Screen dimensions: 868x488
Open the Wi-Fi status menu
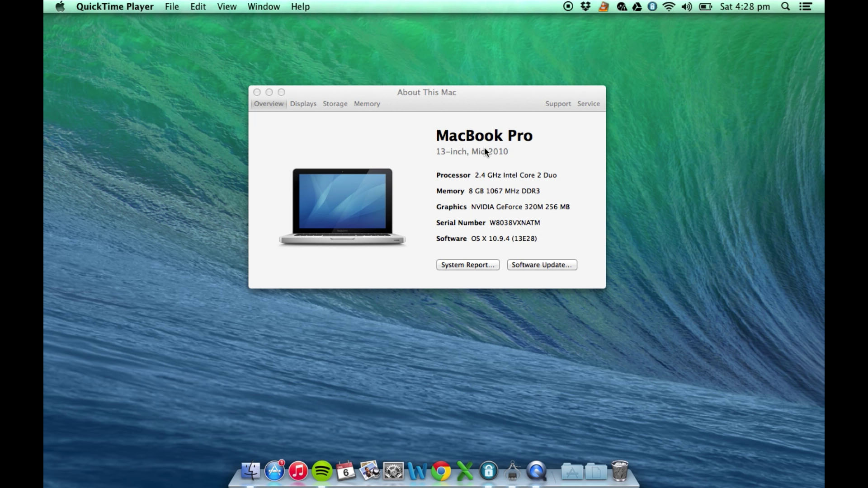pos(669,6)
